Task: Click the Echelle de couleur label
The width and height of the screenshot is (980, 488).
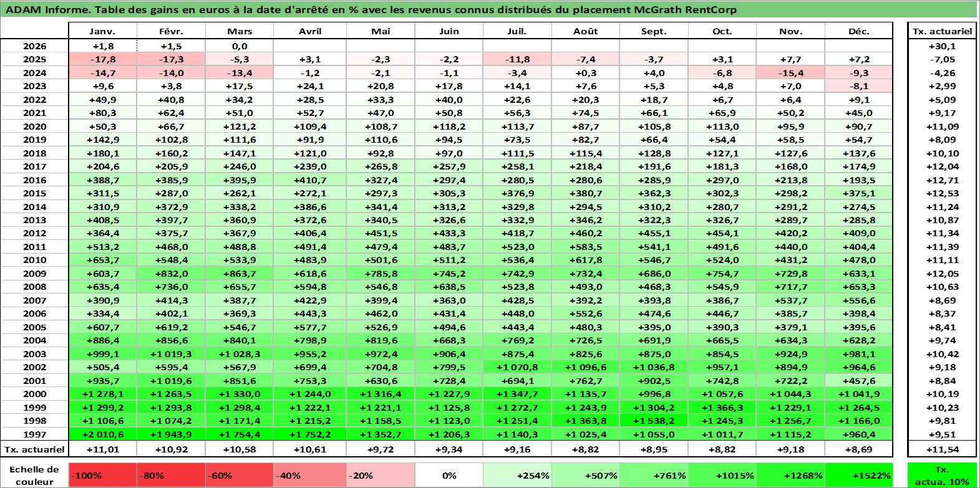Action: click(34, 476)
